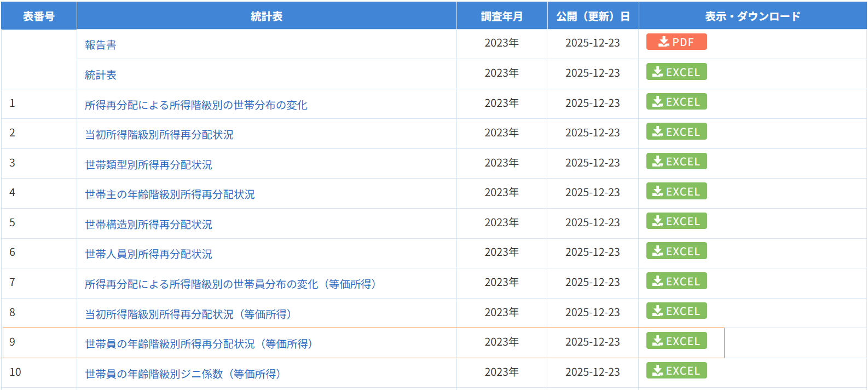868x390 pixels.
Task: Download Excel for table 10
Action: tap(676, 371)
